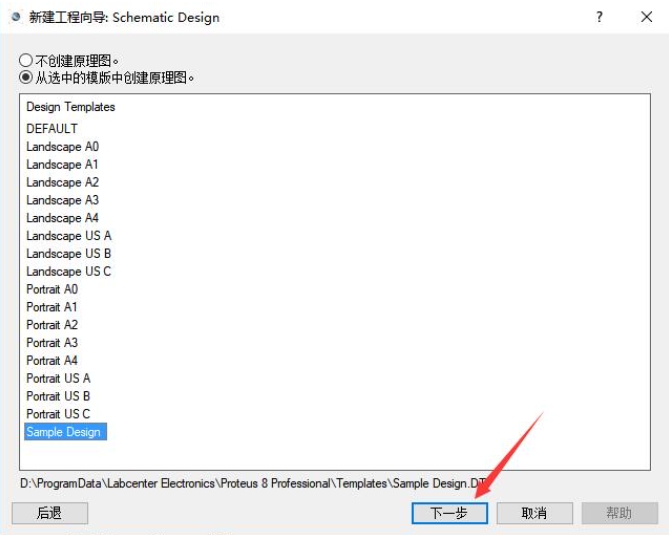Choose the Landscape A2 template

tap(62, 182)
